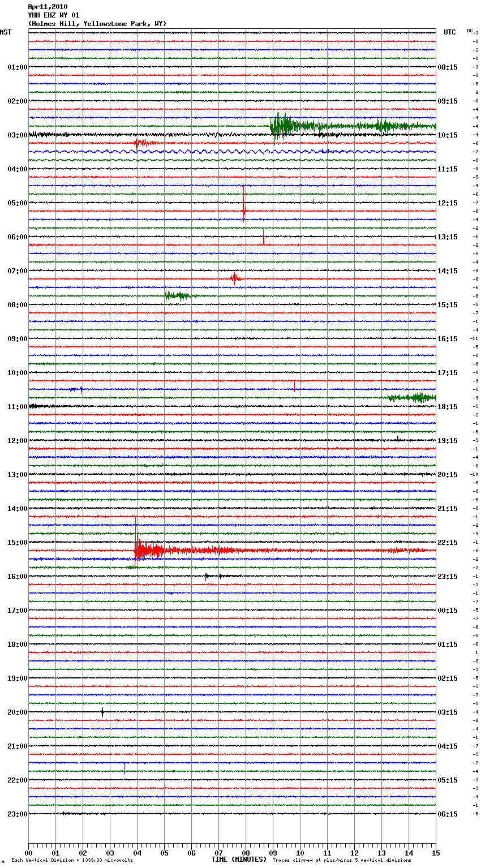This screenshot has height=868, width=481.
Task: Click the 02:15 UTC time label
Action: (448, 678)
